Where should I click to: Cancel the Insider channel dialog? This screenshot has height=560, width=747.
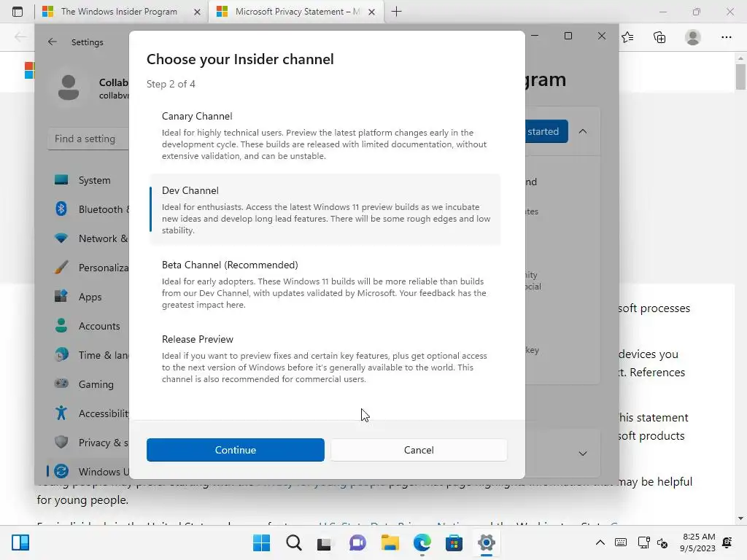419,450
